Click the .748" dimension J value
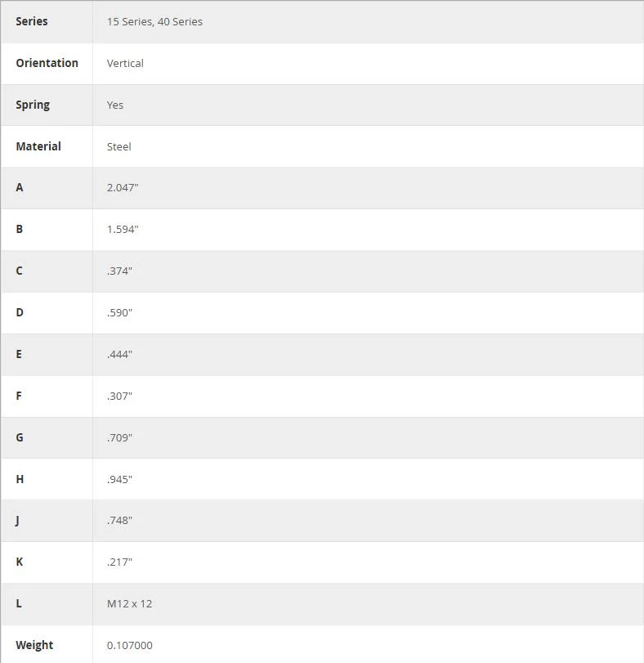The width and height of the screenshot is (644, 663). [119, 521]
